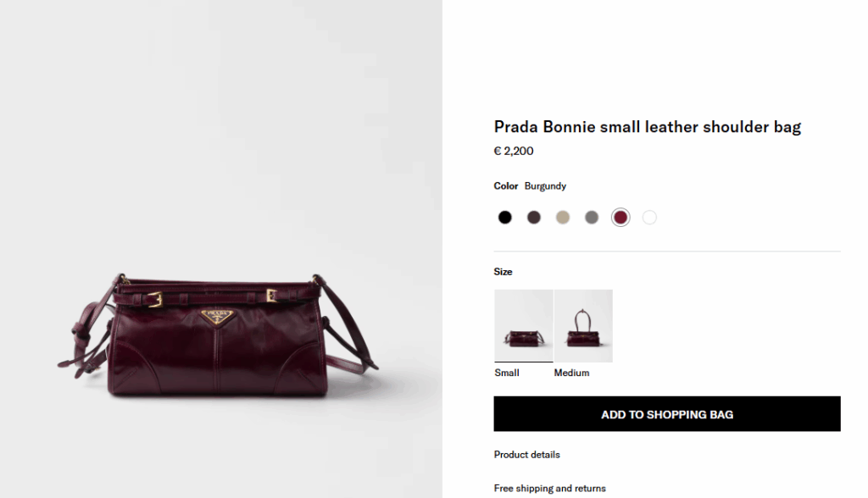The width and height of the screenshot is (868, 498).
Task: Switch to the gray color swatch
Action: tap(592, 218)
